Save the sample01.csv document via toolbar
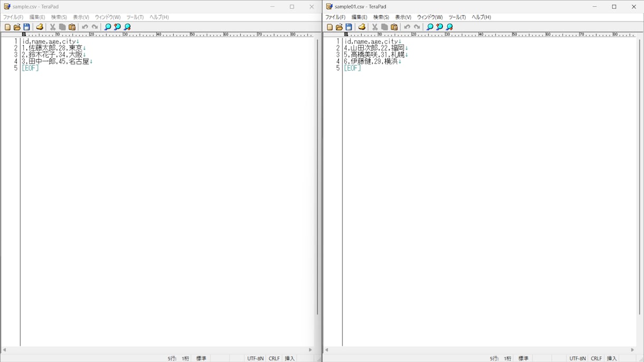Image resolution: width=644 pixels, height=362 pixels. [348, 27]
